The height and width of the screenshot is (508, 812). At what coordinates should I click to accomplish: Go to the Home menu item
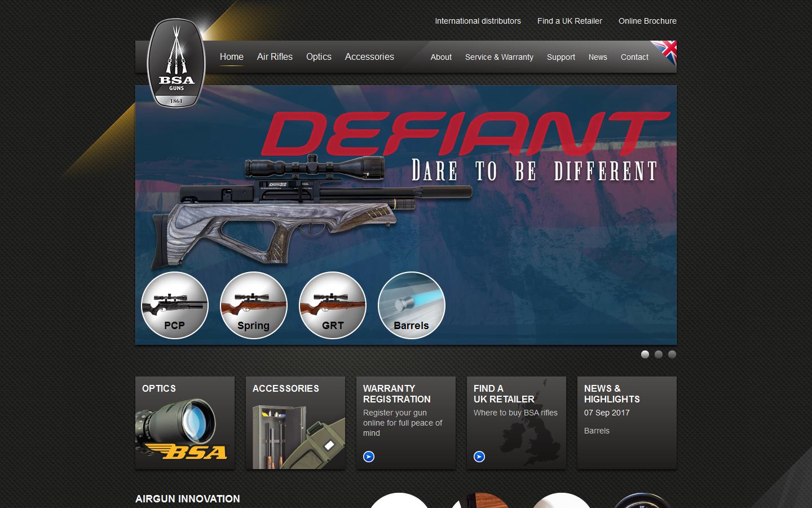232,57
